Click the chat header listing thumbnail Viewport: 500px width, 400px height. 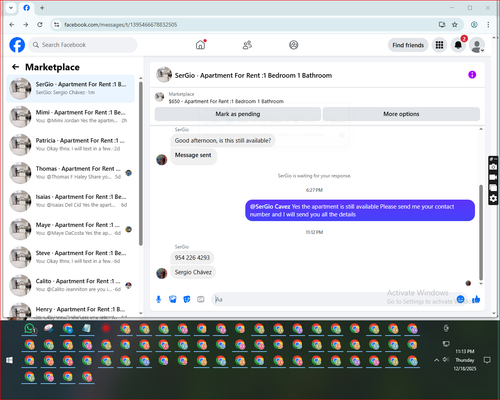pyautogui.click(x=164, y=75)
